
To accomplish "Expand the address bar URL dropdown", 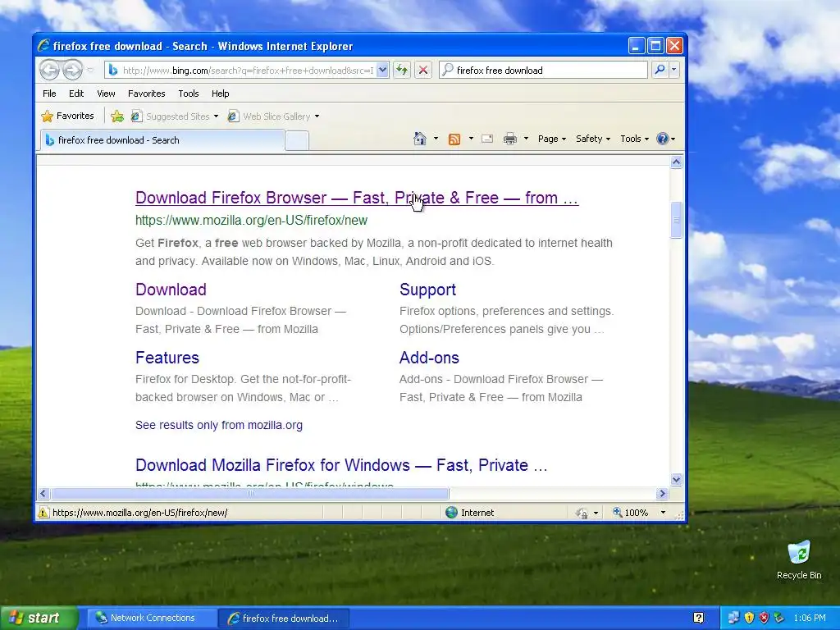I will coord(382,71).
